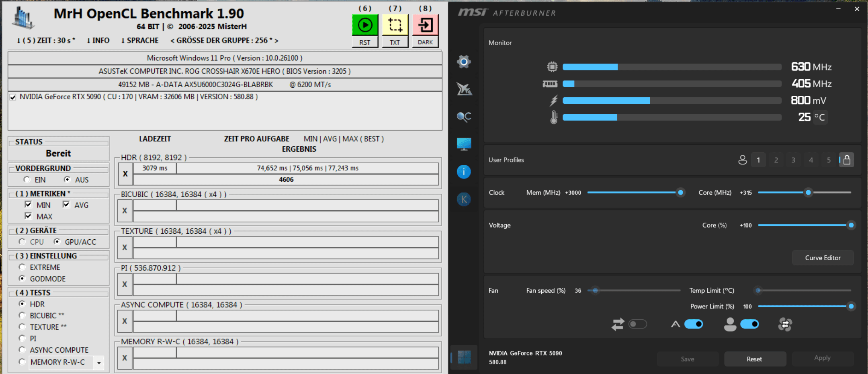The image size is (868, 374).
Task: Click the Afterburner jet plane sidebar icon
Action: (x=464, y=89)
